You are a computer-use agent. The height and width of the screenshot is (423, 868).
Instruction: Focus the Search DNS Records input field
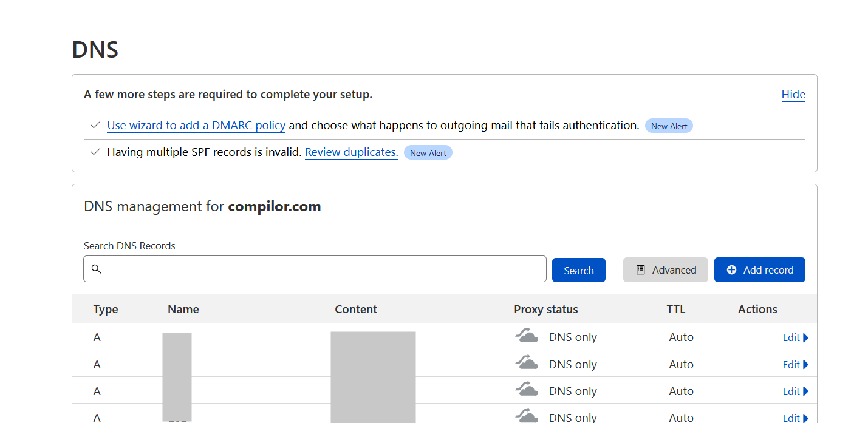click(322, 269)
